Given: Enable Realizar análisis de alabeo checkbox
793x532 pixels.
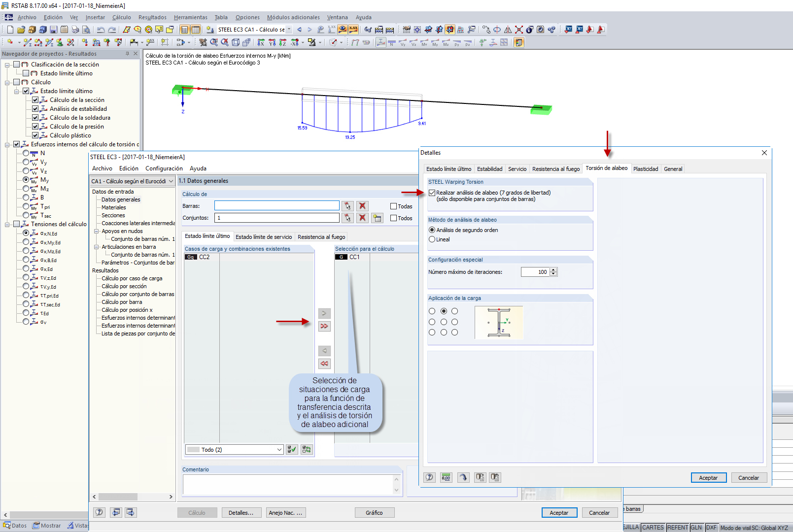Looking at the screenshot, I should point(432,193).
